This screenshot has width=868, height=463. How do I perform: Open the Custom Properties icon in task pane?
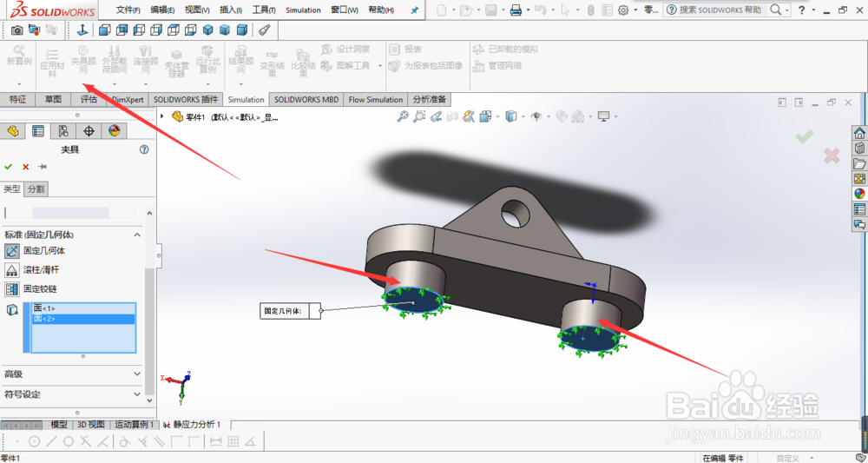859,209
